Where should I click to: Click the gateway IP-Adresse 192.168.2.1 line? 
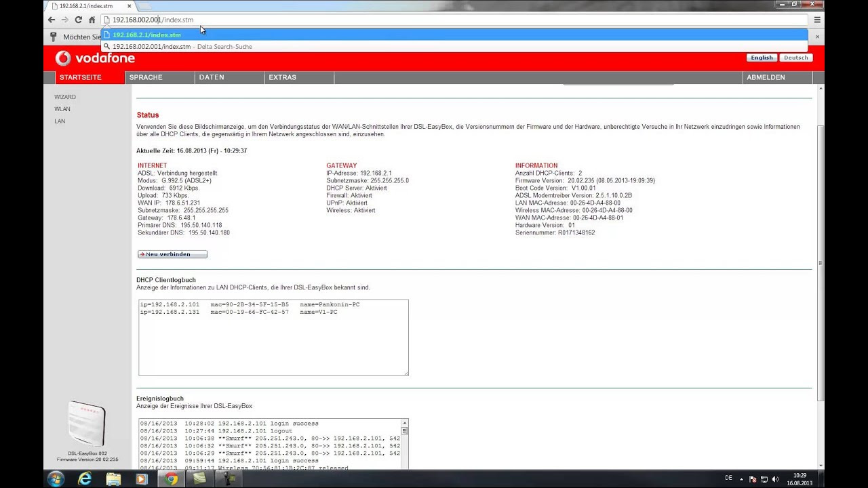pyautogui.click(x=359, y=174)
